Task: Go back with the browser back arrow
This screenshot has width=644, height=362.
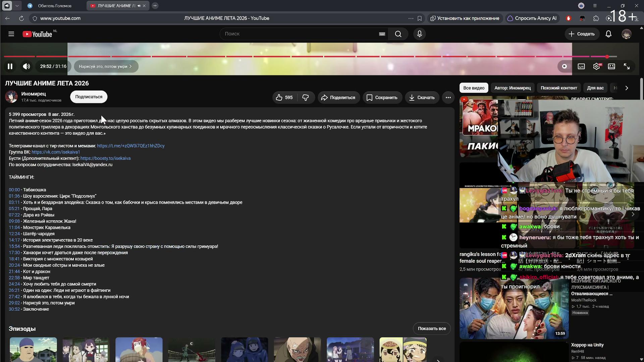Action: [7, 18]
